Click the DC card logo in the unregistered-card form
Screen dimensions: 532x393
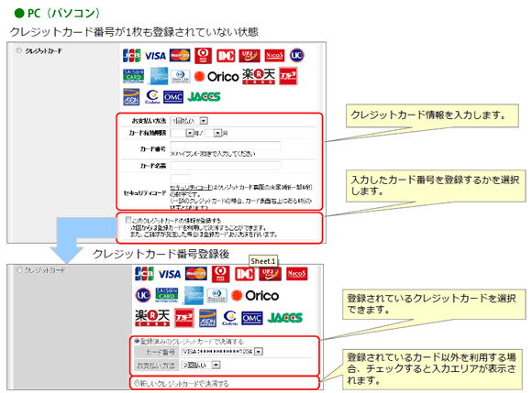[226, 56]
